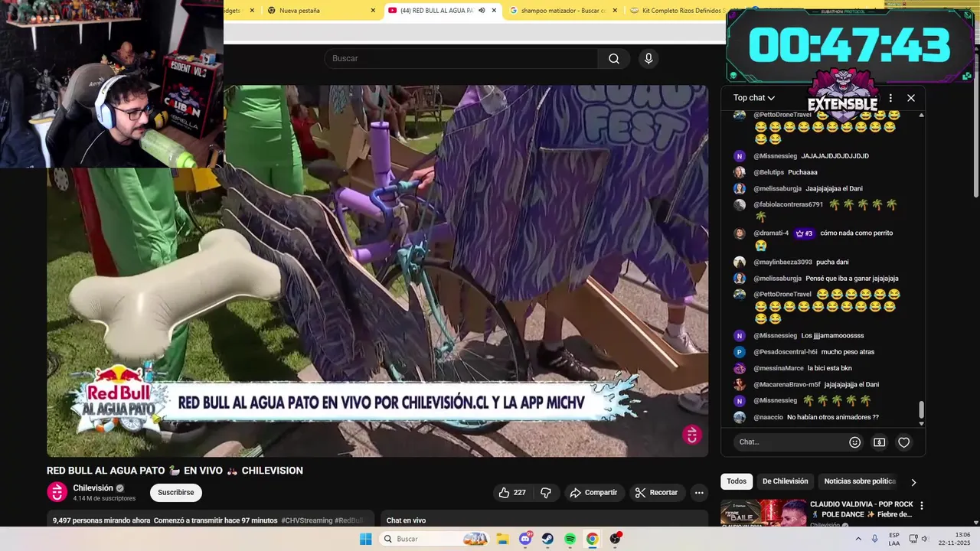Open Steam from the taskbar
Screen dimensions: 980x551
pyautogui.click(x=547, y=539)
